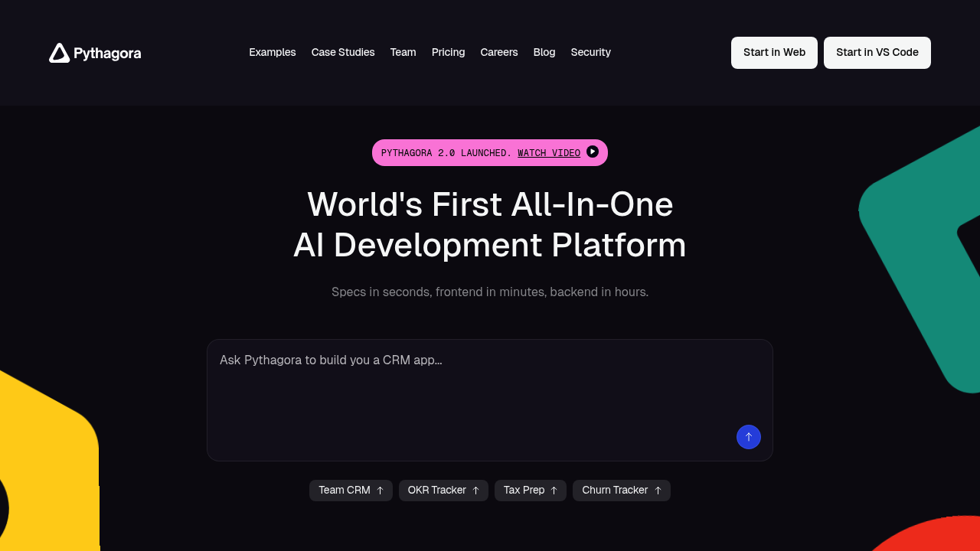Navigate to Careers
980x551 pixels.
tap(499, 53)
